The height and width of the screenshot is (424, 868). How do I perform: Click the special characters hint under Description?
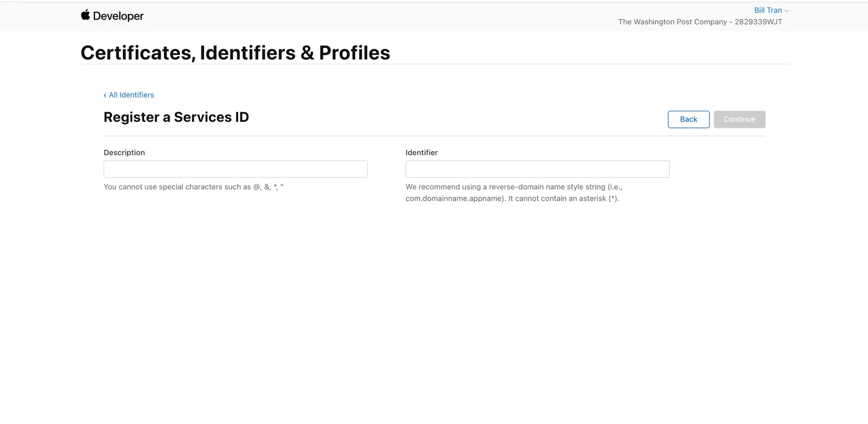(x=194, y=187)
